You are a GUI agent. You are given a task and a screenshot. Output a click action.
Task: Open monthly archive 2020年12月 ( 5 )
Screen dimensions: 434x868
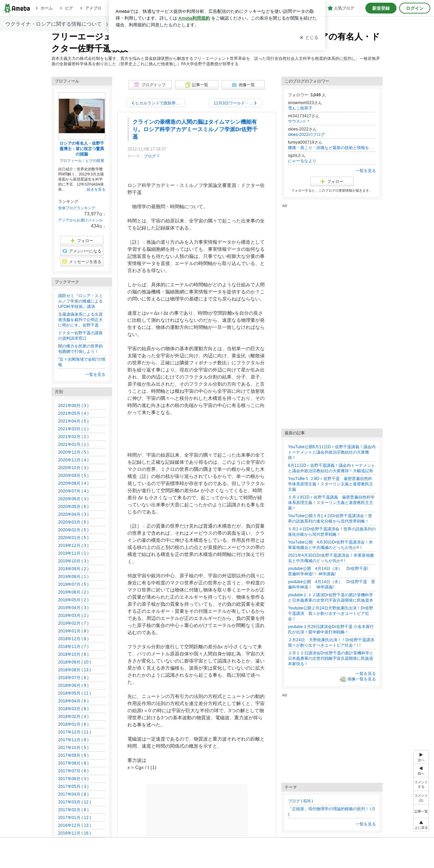(x=73, y=452)
